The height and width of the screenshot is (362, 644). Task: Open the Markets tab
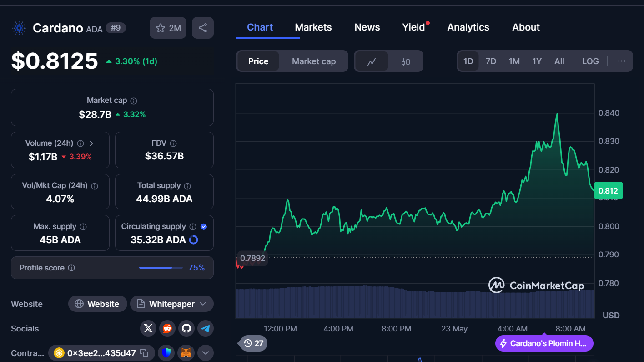313,27
